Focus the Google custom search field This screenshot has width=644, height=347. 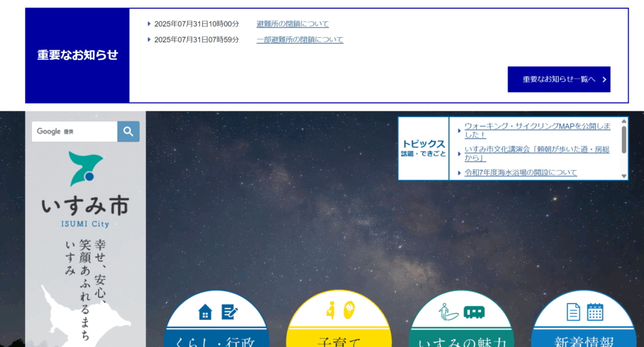75,132
